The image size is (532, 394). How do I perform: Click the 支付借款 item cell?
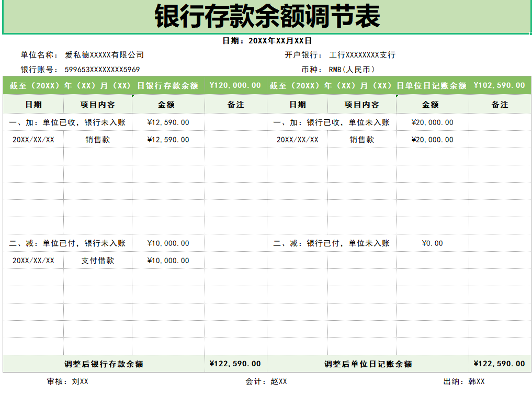coord(98,261)
